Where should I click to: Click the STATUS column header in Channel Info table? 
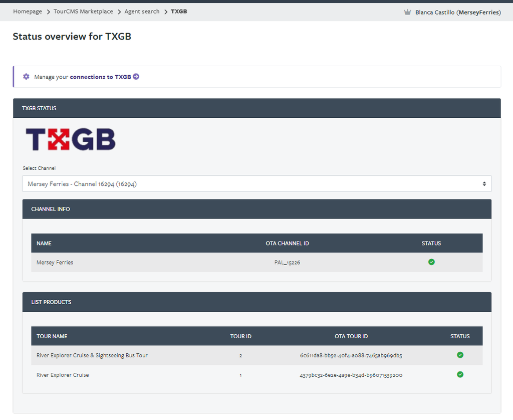[x=431, y=243]
